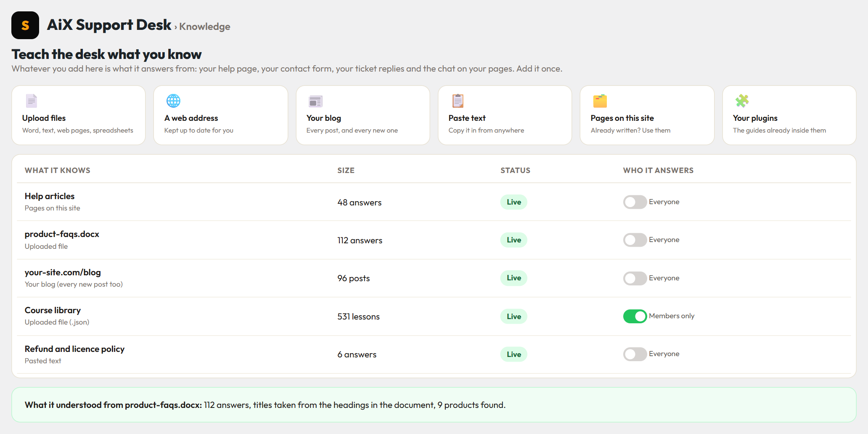Image resolution: width=868 pixels, height=434 pixels.
Task: Click the SIZE column header
Action: pyautogui.click(x=346, y=170)
